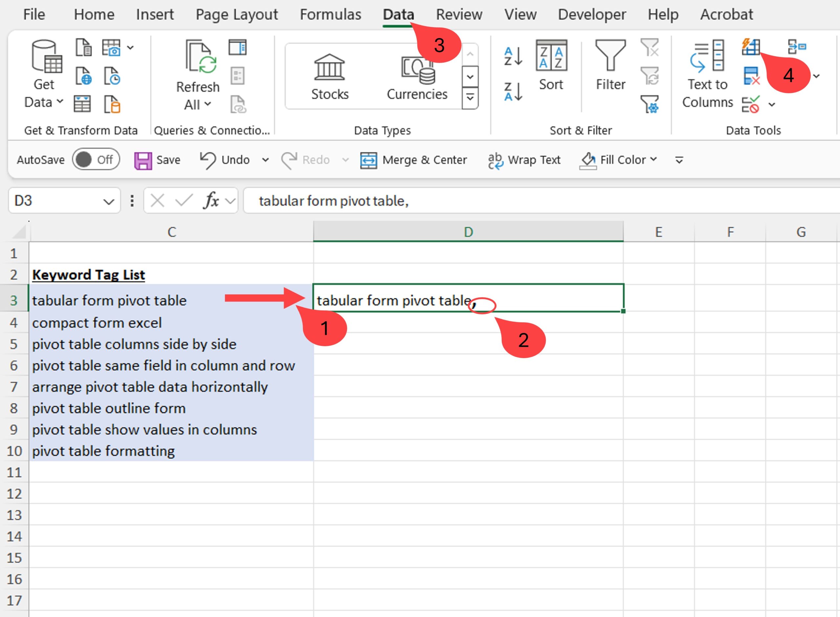Open the Developer tab
This screenshot has height=617, width=840.
[x=591, y=14]
